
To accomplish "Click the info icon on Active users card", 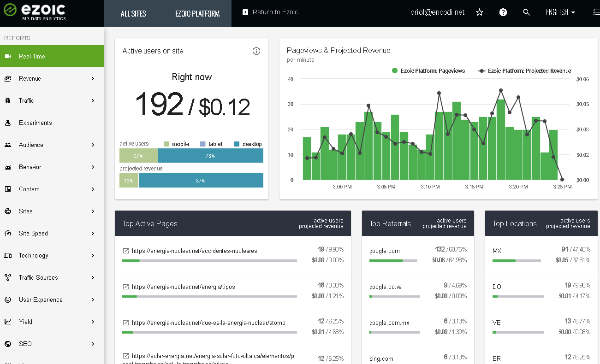I will pyautogui.click(x=256, y=51).
